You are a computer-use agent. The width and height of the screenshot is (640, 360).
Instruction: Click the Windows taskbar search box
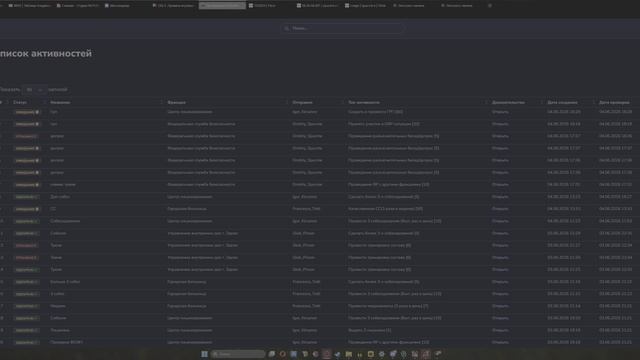pyautogui.click(x=238, y=354)
